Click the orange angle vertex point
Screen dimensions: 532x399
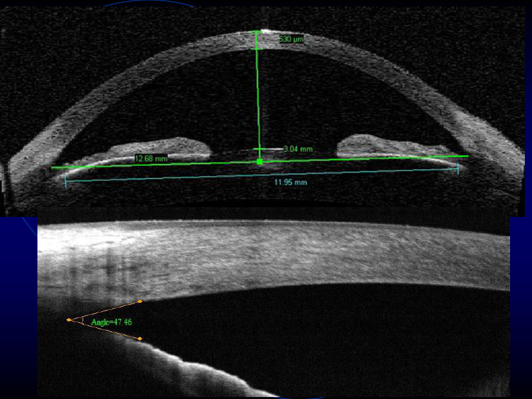(x=69, y=320)
